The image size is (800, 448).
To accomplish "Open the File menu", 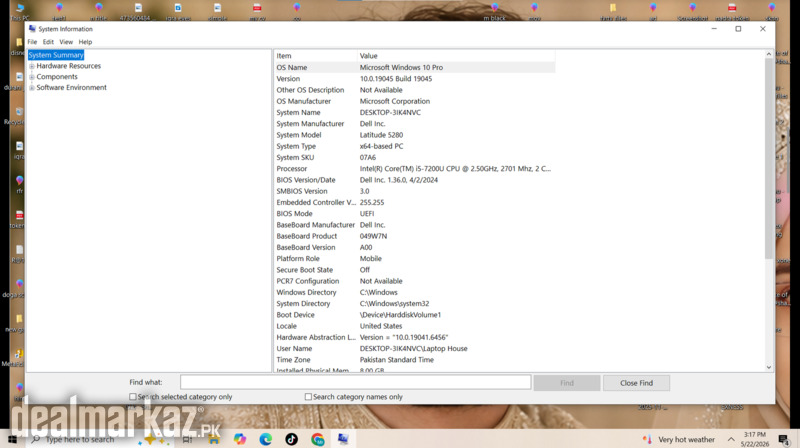I will tap(32, 42).
